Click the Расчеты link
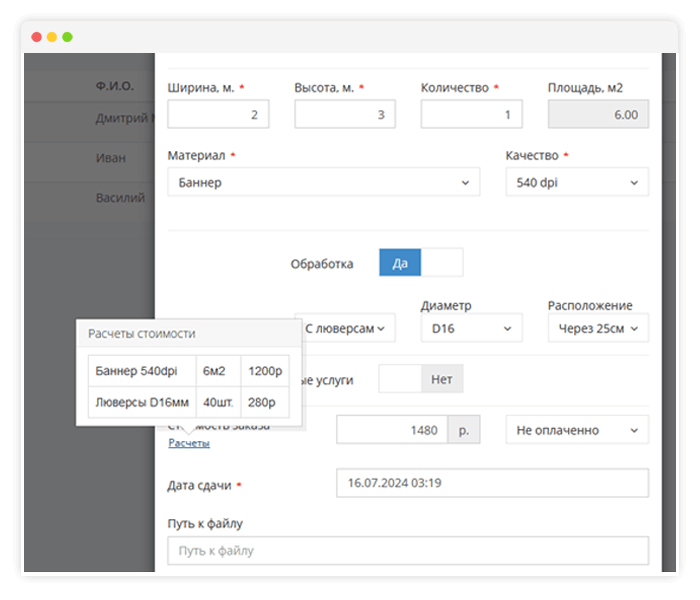Screen dimensions: 700x600 click(189, 443)
